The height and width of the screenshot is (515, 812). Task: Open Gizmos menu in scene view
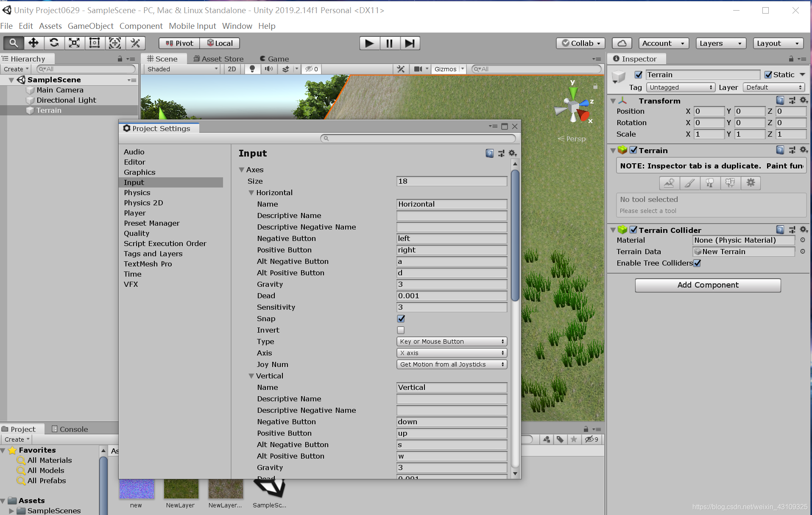[449, 69]
